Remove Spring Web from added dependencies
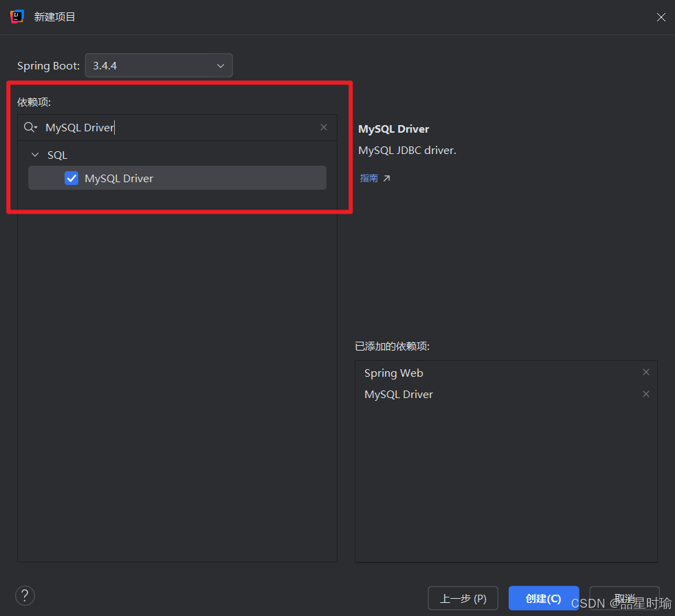The height and width of the screenshot is (616, 675). pos(645,373)
